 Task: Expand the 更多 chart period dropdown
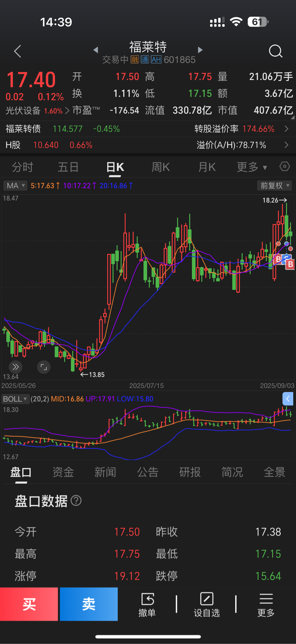(252, 167)
